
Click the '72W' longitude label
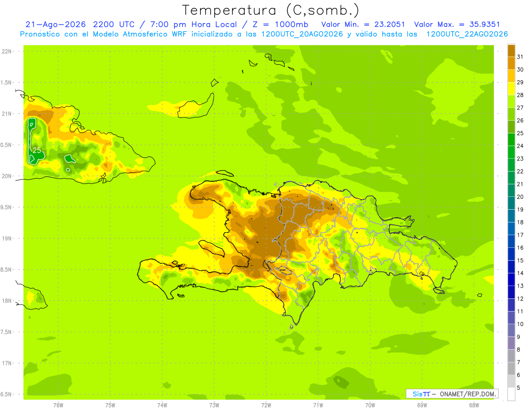click(x=266, y=405)
